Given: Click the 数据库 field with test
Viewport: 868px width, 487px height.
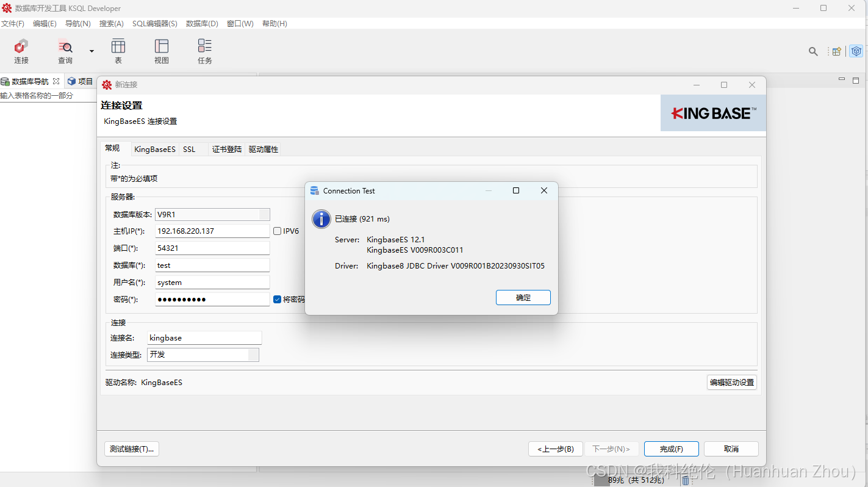Looking at the screenshot, I should (x=212, y=265).
